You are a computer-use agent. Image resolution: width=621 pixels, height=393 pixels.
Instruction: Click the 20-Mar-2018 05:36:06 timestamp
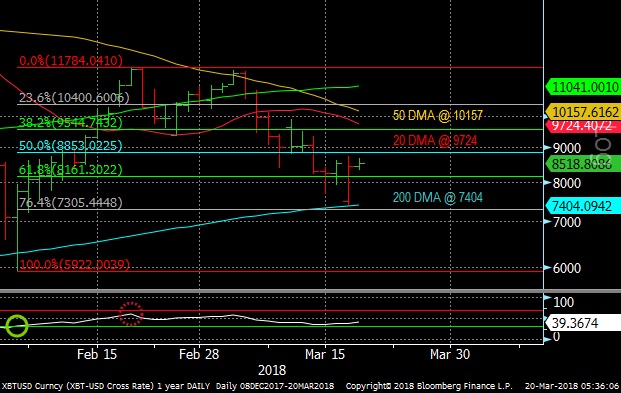pos(572,386)
